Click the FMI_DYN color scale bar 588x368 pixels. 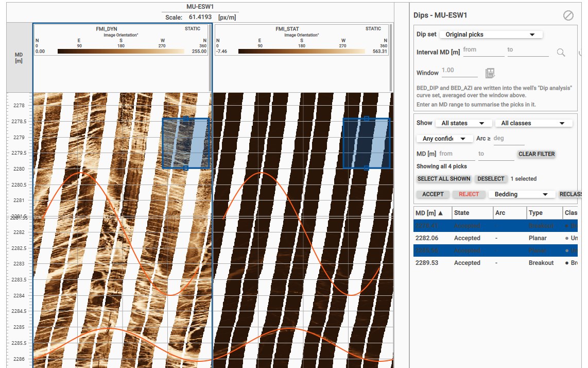tap(121, 52)
